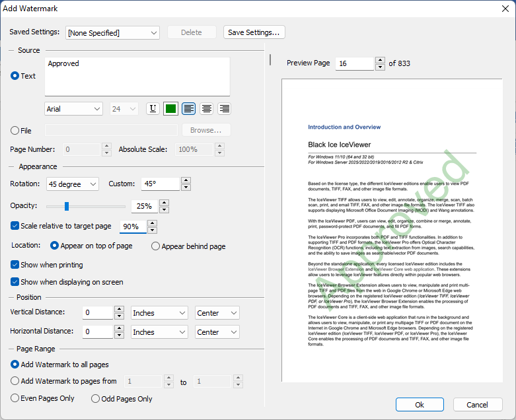Screen dimensions: 516x420
Task: Center align the watermark text
Action: 207,108
